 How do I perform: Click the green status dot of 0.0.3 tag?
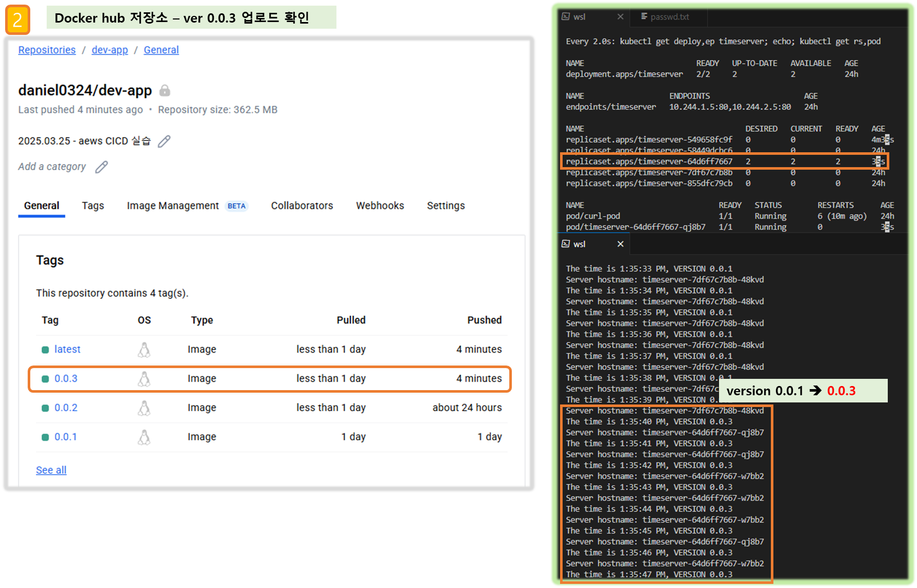point(45,379)
